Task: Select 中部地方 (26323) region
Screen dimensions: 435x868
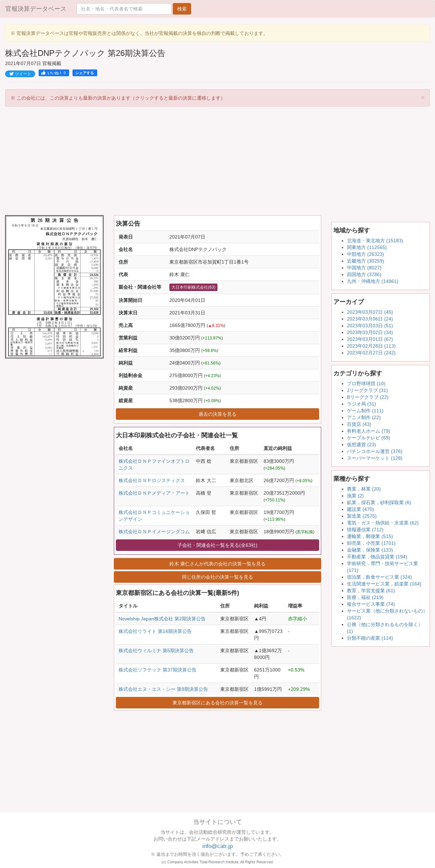Action: (365, 254)
